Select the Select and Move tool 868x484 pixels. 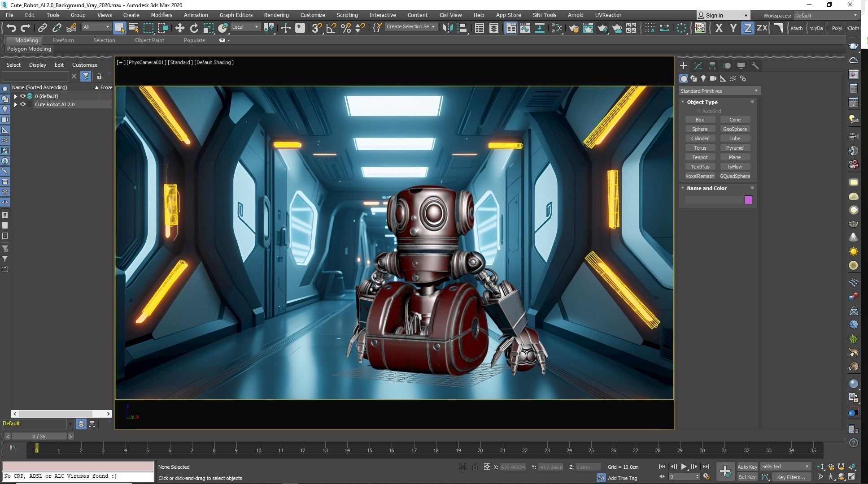click(x=179, y=28)
